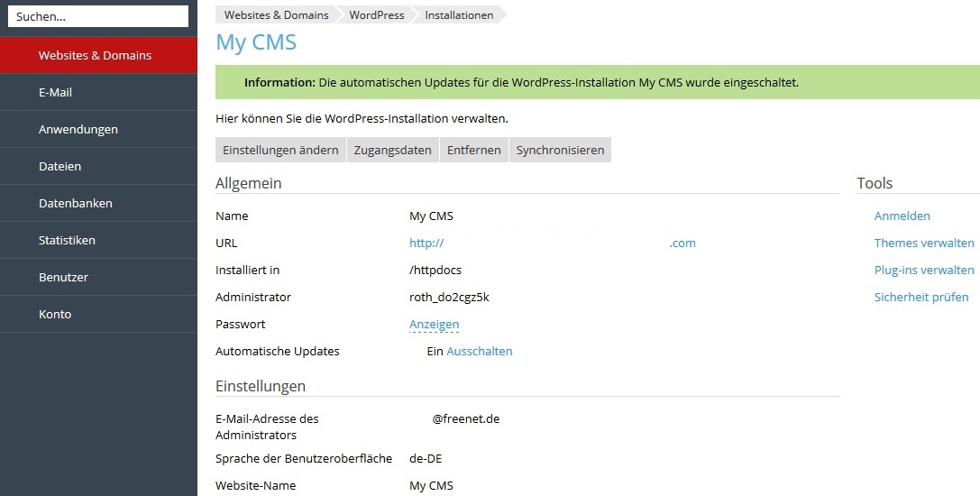Open Statistiken sidebar item
Viewport: 980px width, 496px height.
[x=99, y=240]
